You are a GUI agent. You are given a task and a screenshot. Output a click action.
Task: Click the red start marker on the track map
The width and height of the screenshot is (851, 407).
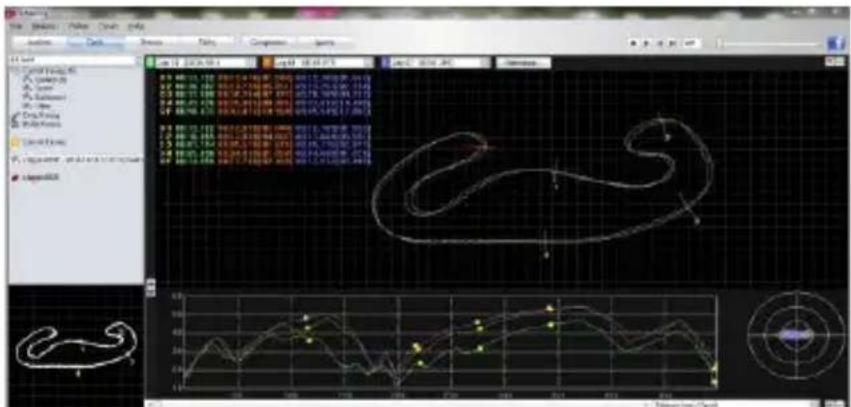[484, 147]
